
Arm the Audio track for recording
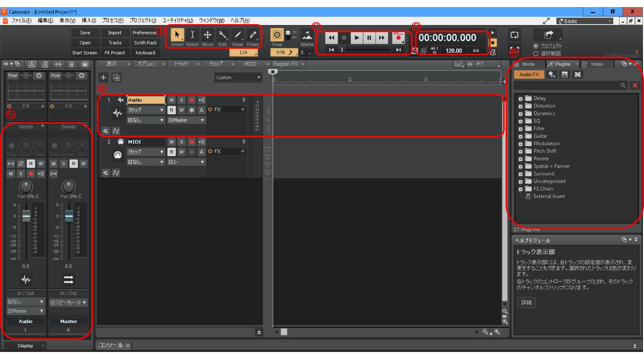point(191,100)
